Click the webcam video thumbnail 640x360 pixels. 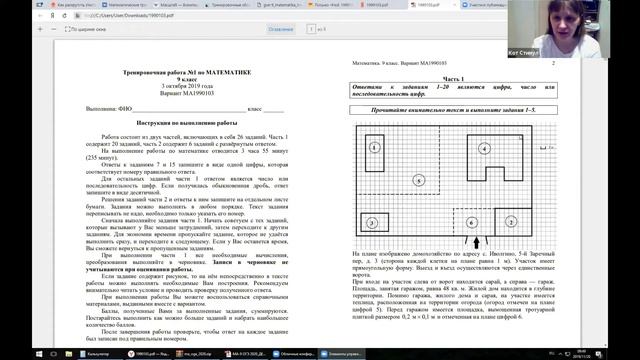click(559, 29)
